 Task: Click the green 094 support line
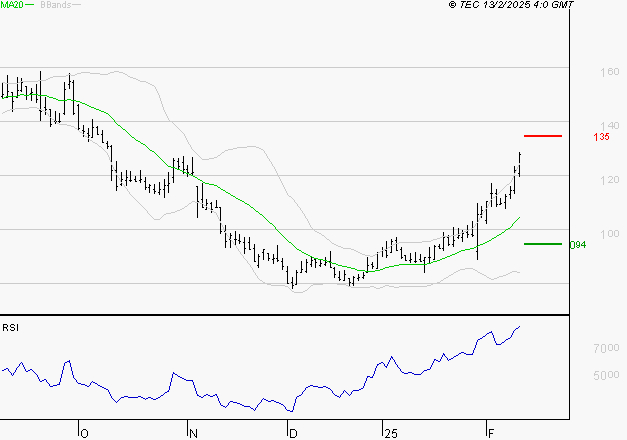click(543, 244)
